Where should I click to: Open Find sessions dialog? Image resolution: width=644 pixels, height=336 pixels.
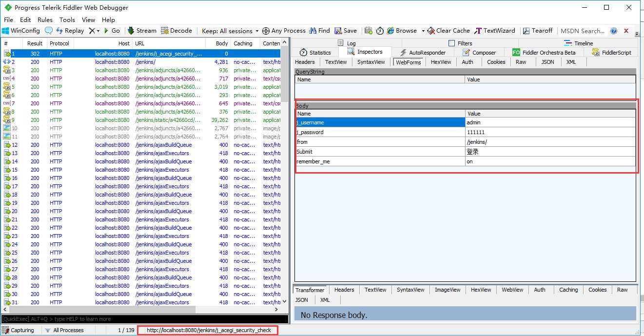[x=319, y=30]
